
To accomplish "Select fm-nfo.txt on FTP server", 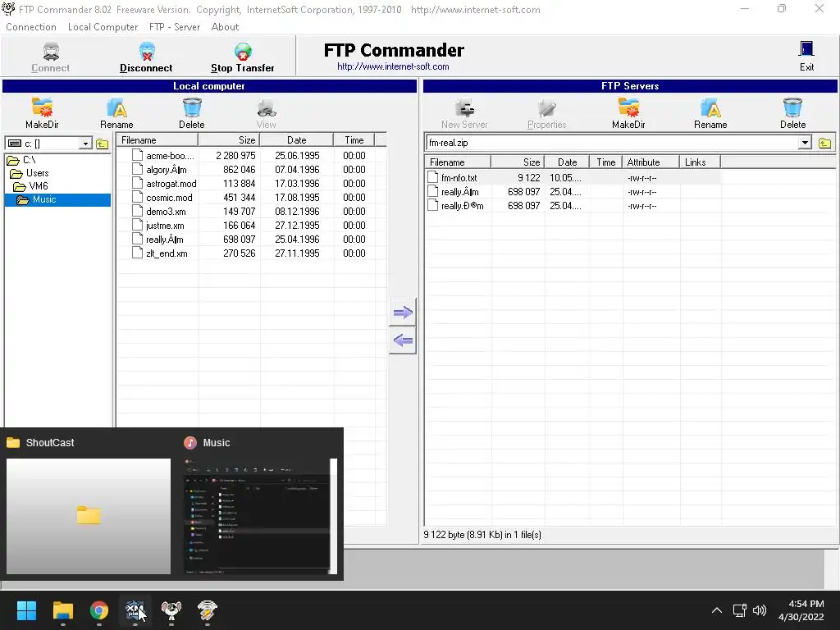I will tap(459, 178).
